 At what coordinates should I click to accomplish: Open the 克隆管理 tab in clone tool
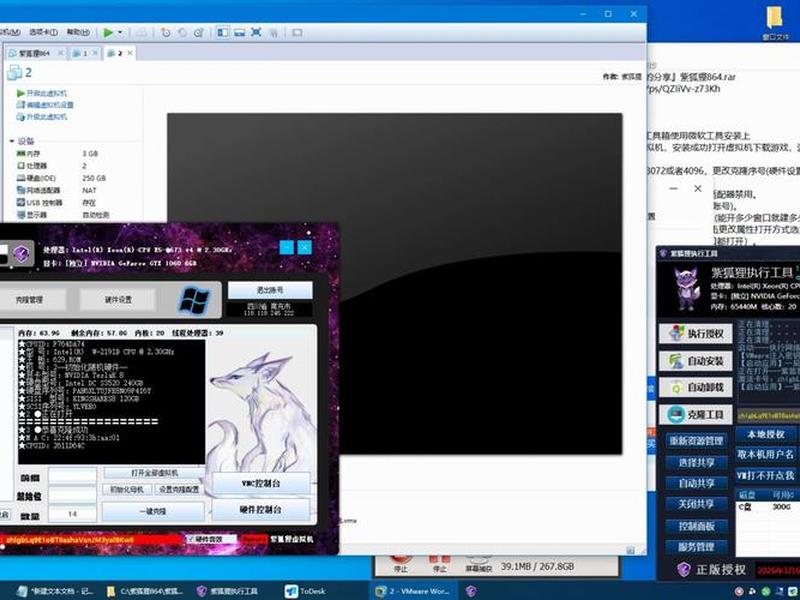tap(29, 300)
